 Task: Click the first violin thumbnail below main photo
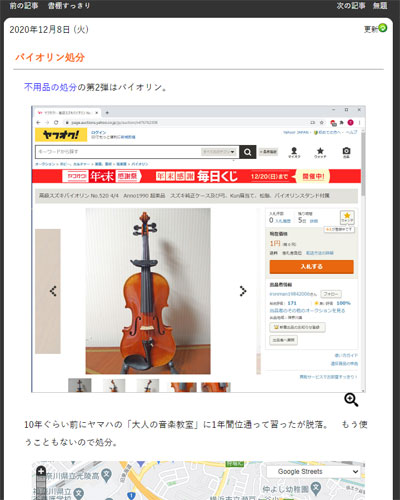coord(80,385)
